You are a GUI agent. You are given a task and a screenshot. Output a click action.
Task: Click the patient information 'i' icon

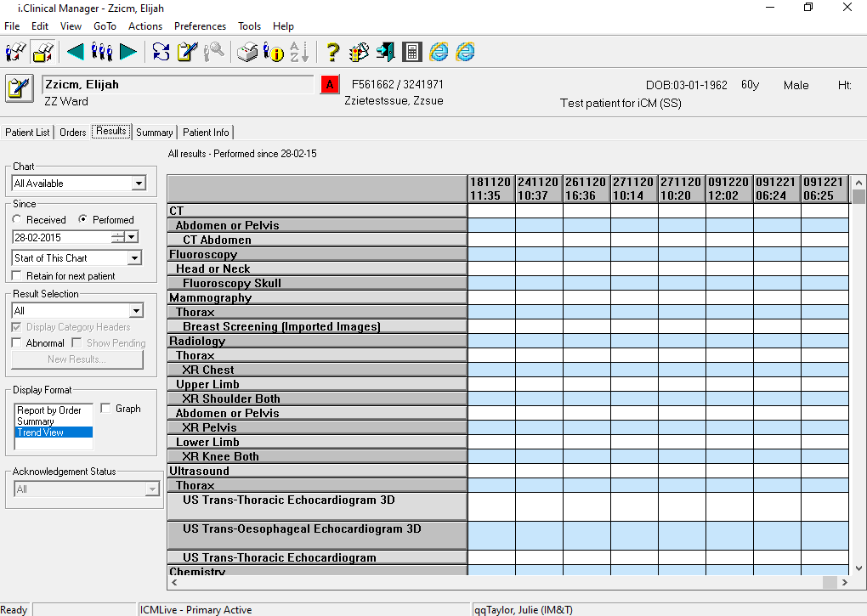274,52
